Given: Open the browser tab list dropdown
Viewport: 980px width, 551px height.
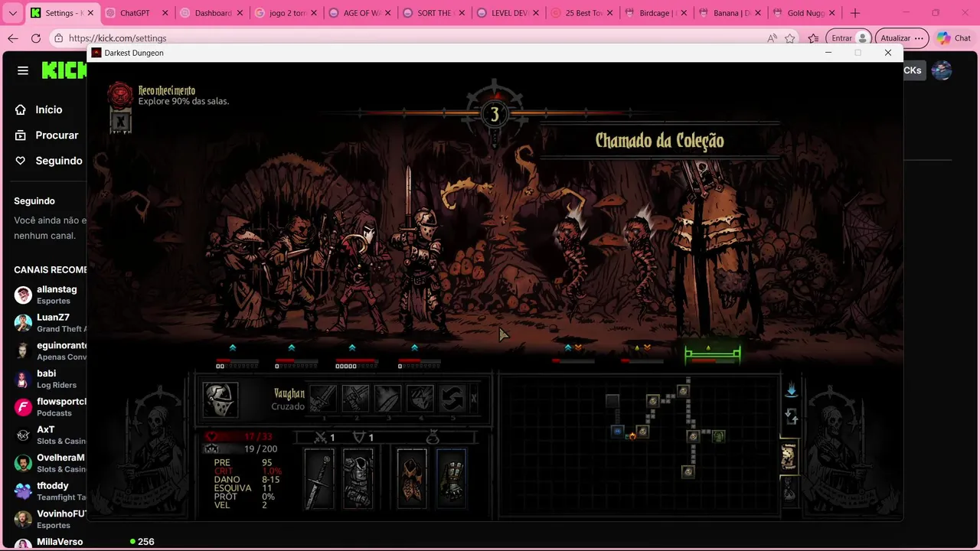Looking at the screenshot, I should coord(12,13).
